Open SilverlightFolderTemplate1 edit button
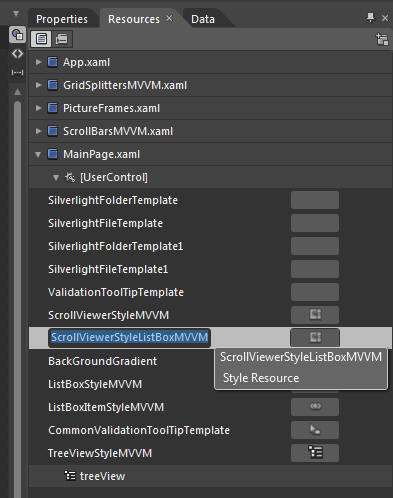This screenshot has height=498, width=393. click(x=315, y=246)
